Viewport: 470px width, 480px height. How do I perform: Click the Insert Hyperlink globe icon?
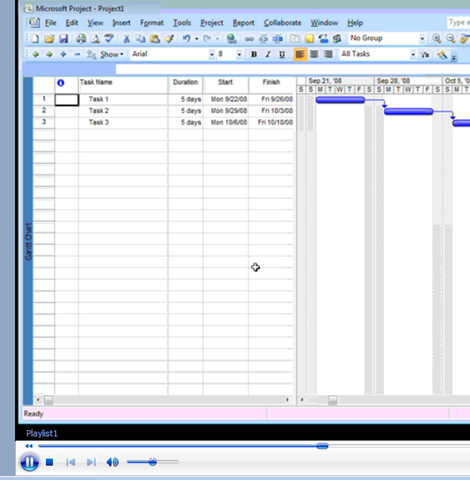click(232, 39)
